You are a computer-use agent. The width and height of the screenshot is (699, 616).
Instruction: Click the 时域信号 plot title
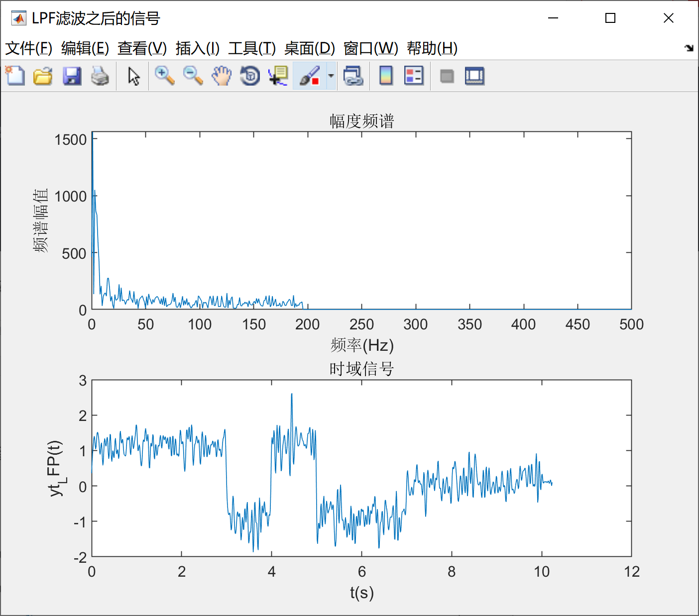(362, 369)
